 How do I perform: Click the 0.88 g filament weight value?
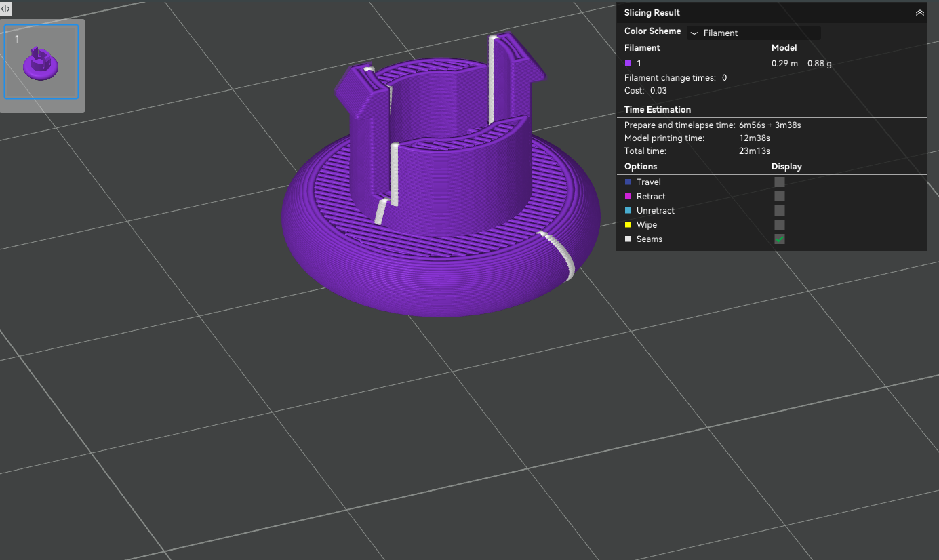coord(819,63)
